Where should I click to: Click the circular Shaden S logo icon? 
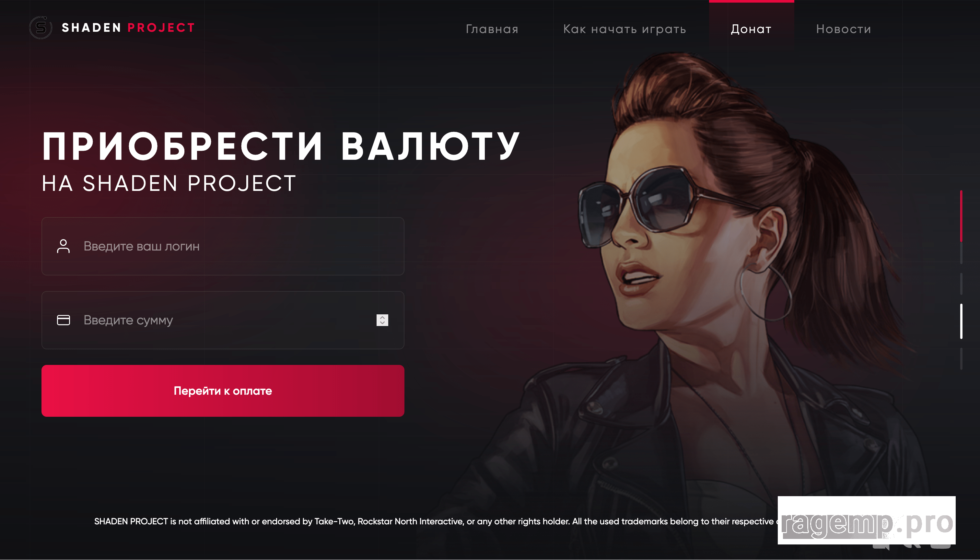point(41,28)
